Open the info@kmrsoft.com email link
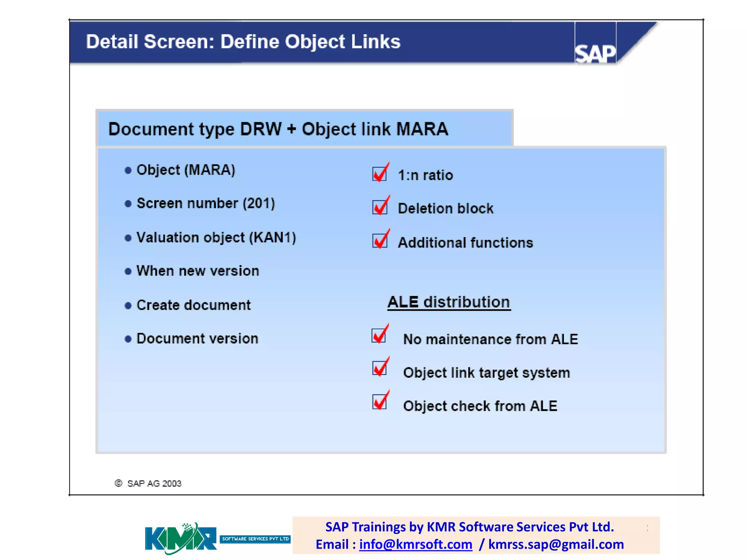The width and height of the screenshot is (747, 560). click(x=415, y=544)
